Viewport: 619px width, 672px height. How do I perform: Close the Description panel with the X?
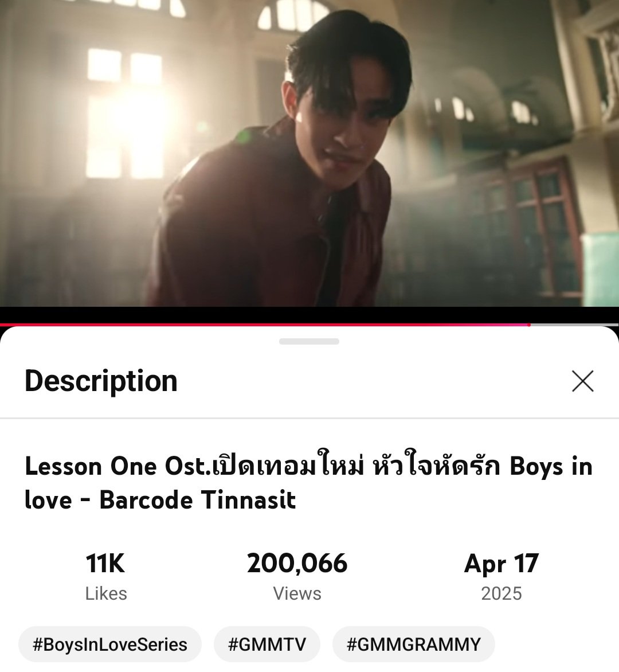582,381
